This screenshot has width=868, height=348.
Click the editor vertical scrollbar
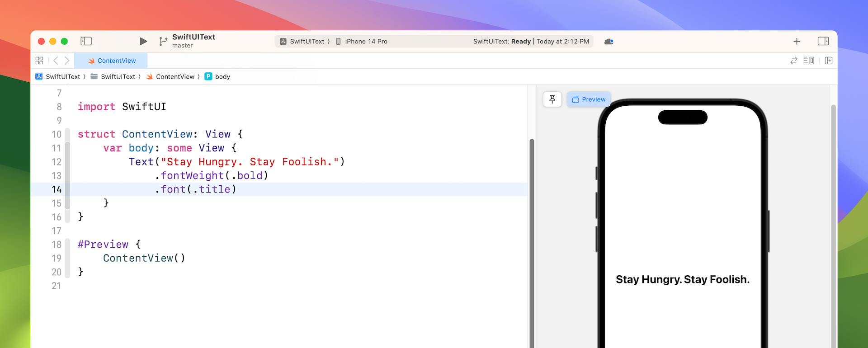point(532,244)
